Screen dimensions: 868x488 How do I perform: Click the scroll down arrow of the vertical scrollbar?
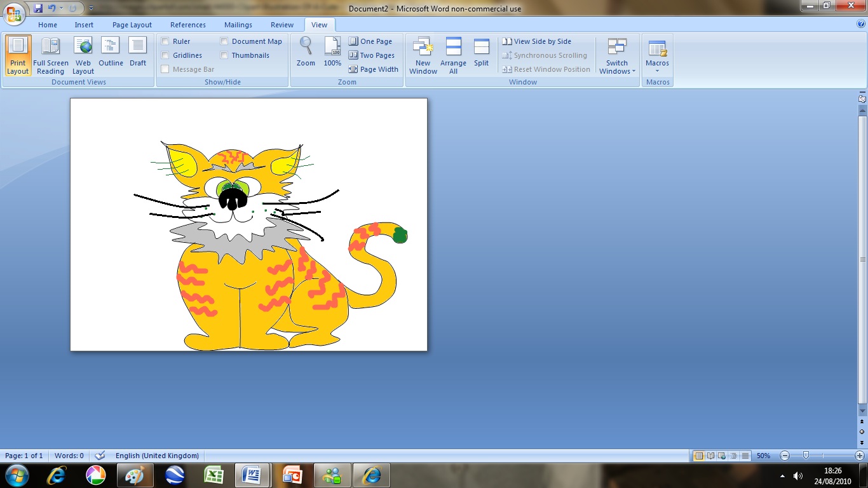coord(862,410)
